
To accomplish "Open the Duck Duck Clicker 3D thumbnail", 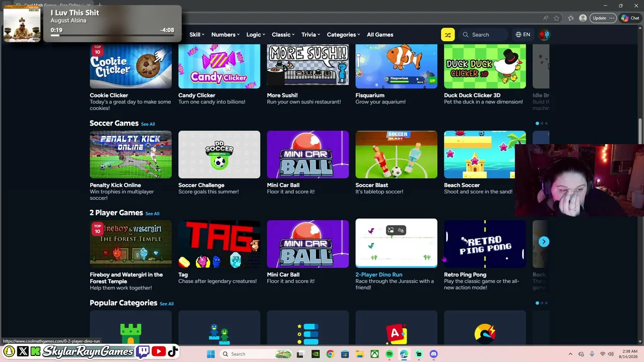I will (x=485, y=66).
